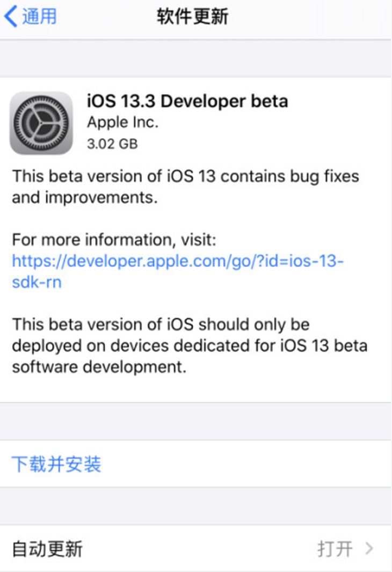Open the 自动更新 settings row
Screen dimensions: 392x572
pyautogui.click(x=196, y=548)
